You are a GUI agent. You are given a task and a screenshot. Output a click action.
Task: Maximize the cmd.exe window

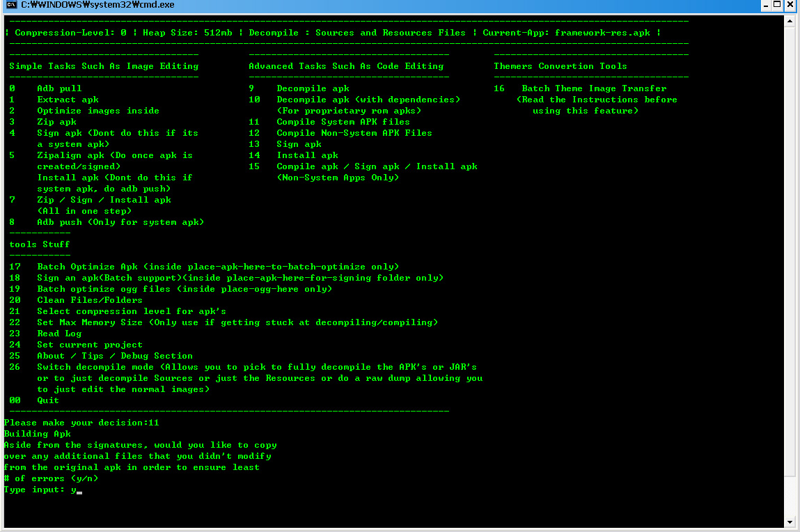pos(778,6)
